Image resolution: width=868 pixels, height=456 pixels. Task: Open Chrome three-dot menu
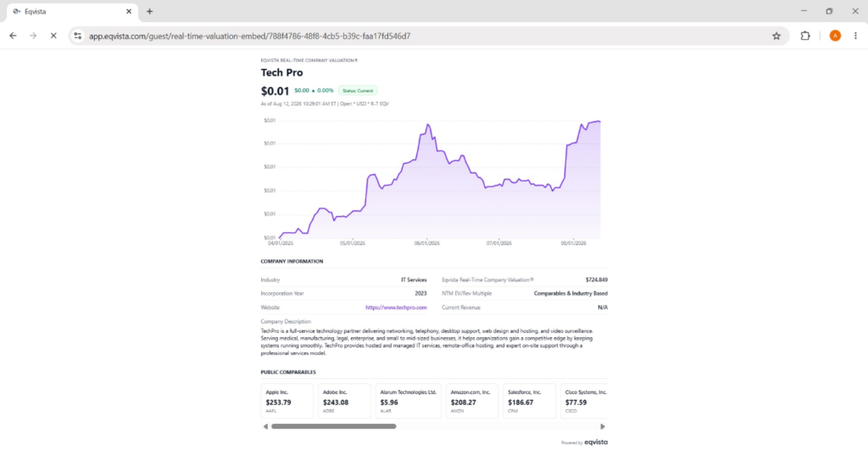coord(855,36)
